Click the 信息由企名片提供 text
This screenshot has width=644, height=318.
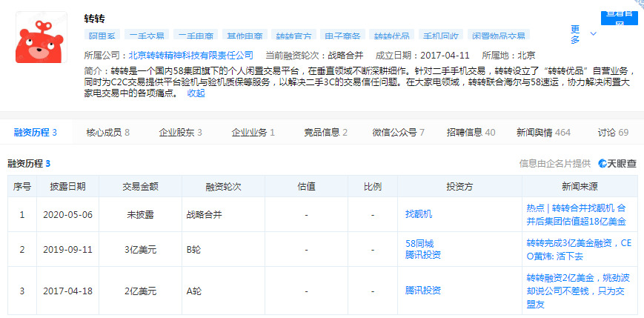[x=555, y=164]
